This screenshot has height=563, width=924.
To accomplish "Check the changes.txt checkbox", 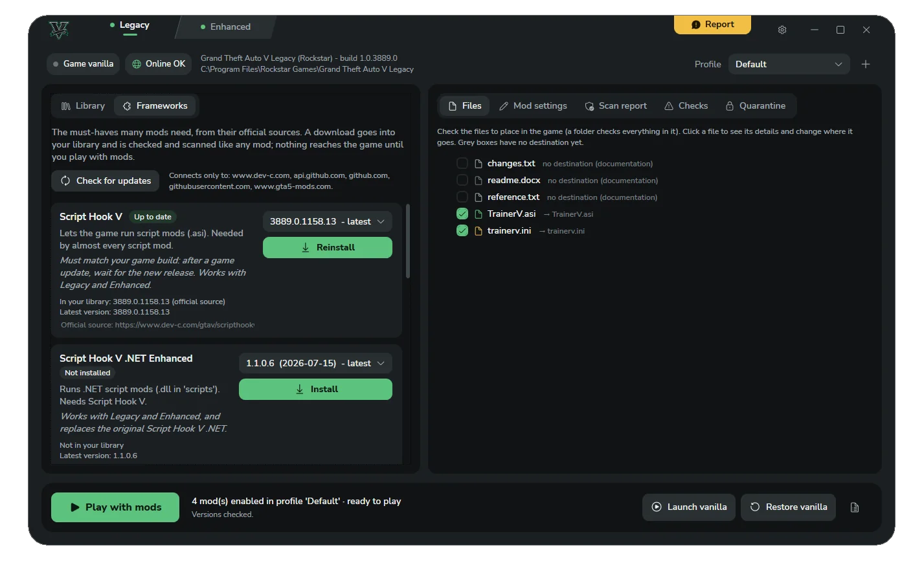I will pyautogui.click(x=462, y=163).
